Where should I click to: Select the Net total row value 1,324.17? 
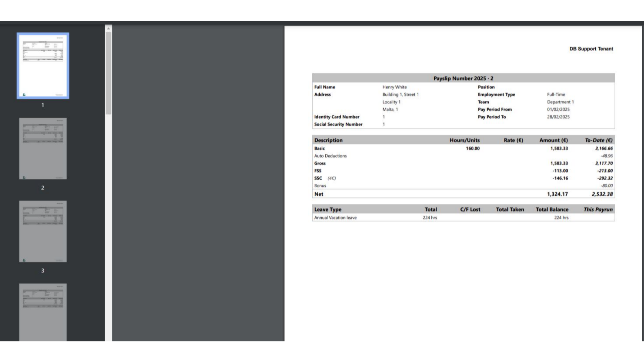coord(557,194)
